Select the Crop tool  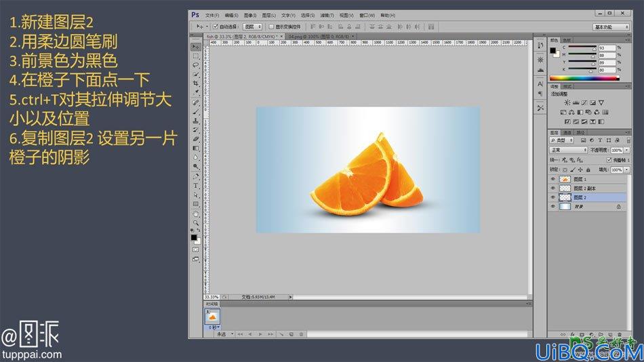[x=196, y=83]
